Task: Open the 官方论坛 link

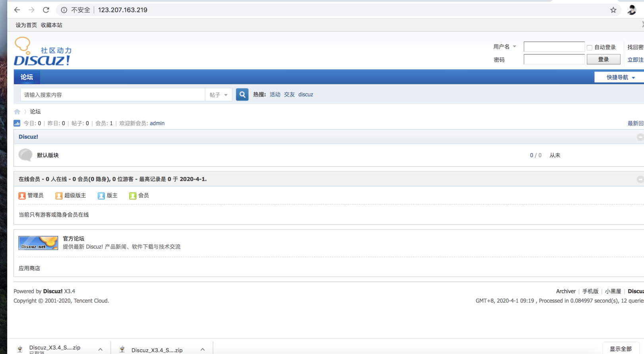Action: tap(74, 239)
